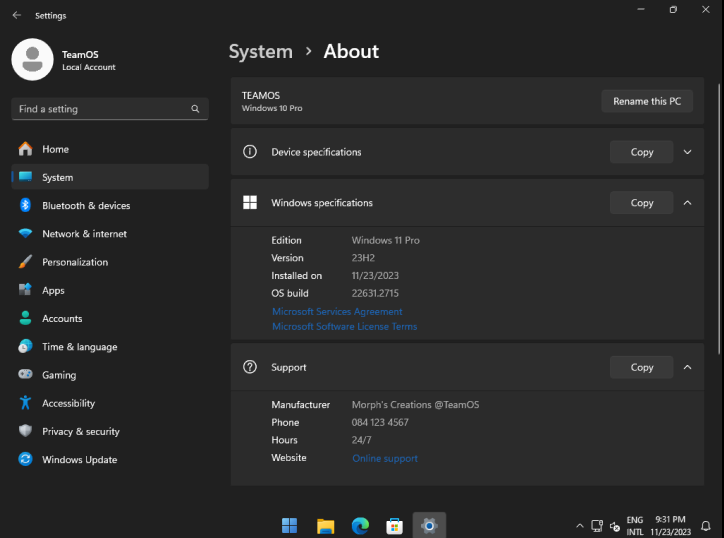This screenshot has width=724, height=538.
Task: Click the Accessibility figure icon
Action: pyautogui.click(x=25, y=403)
